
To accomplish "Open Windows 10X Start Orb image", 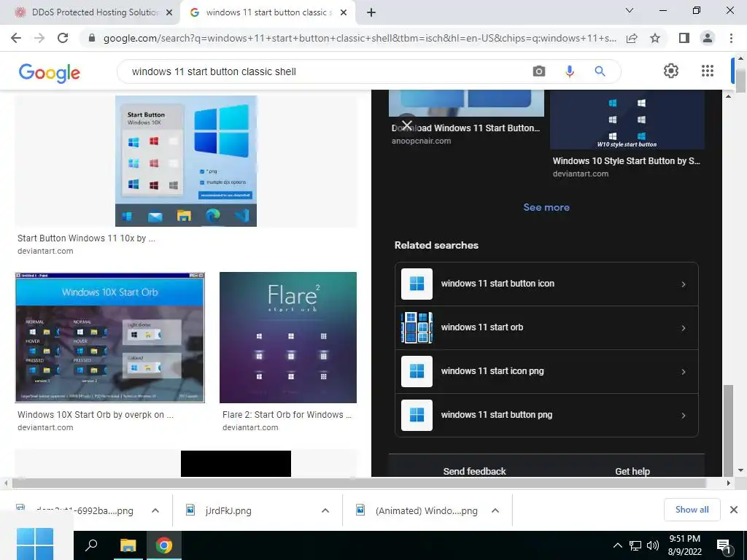I will 110,338.
